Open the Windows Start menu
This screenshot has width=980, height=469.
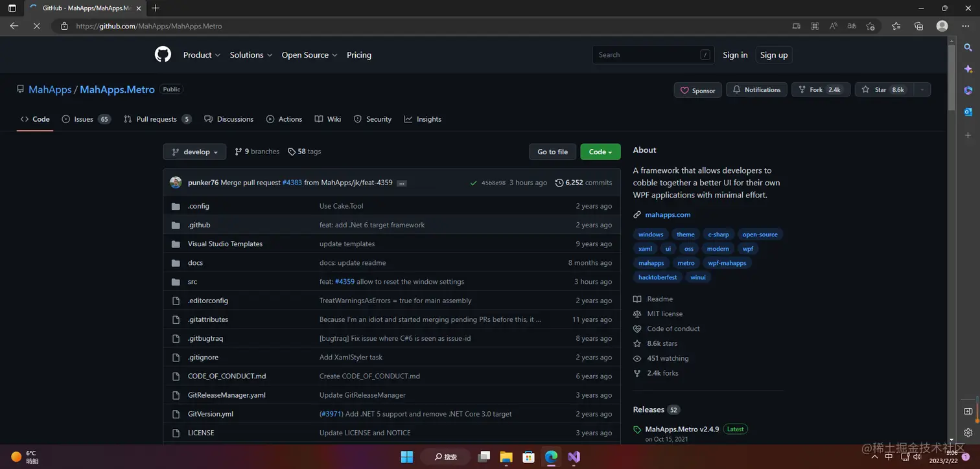pos(407,457)
